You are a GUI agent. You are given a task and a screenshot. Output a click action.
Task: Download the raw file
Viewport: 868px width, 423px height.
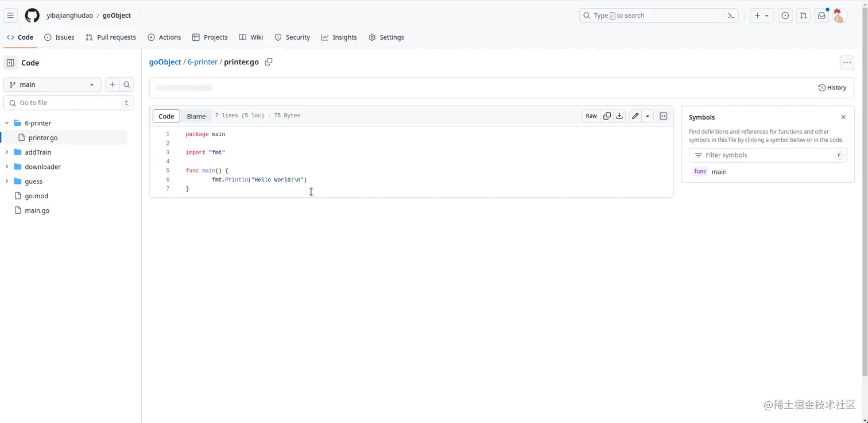[x=619, y=116]
